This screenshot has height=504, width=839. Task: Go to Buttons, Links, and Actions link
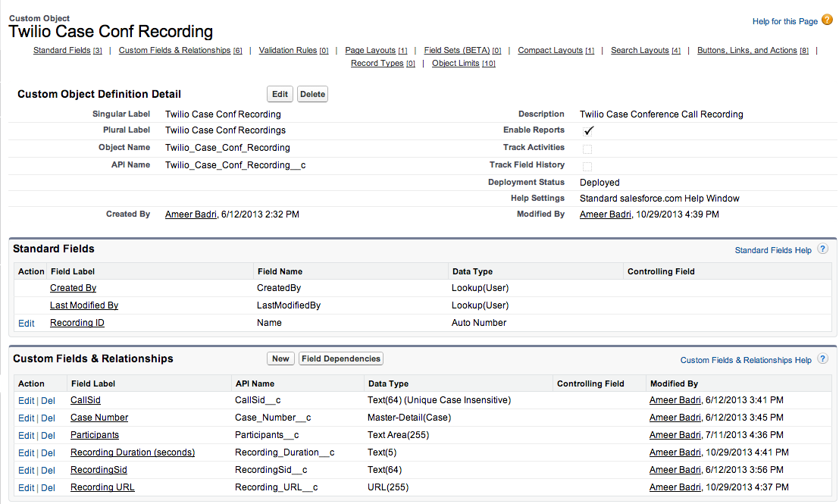click(753, 50)
